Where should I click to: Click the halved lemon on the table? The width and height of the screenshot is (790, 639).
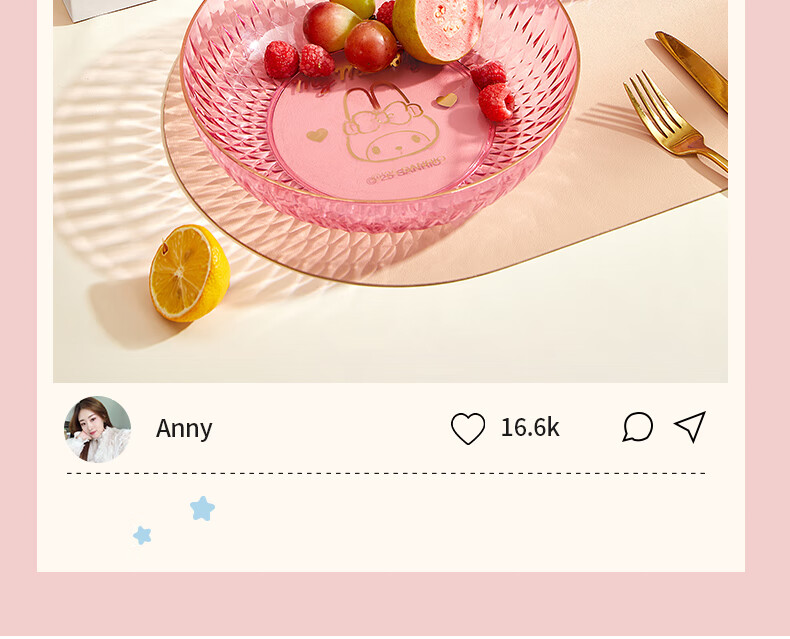pyautogui.click(x=189, y=273)
